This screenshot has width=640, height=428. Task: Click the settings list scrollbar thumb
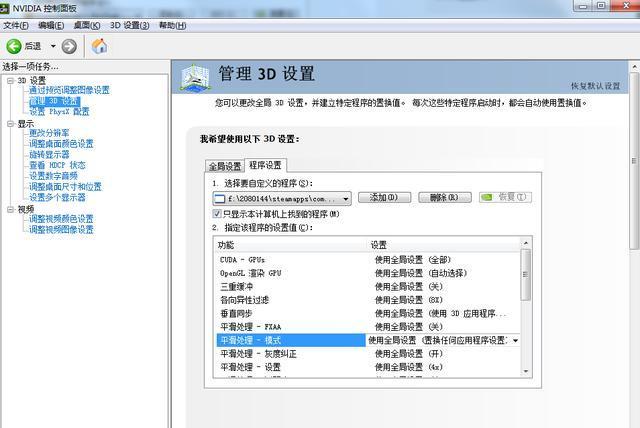(526, 275)
